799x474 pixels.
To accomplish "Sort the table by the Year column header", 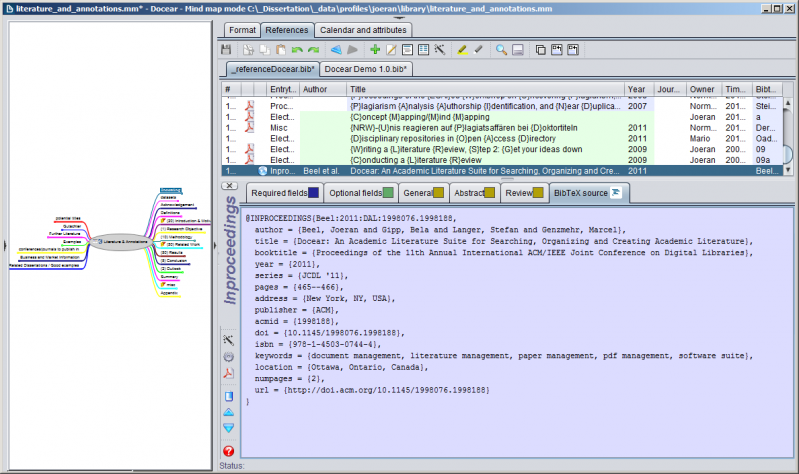I will tap(639, 89).
